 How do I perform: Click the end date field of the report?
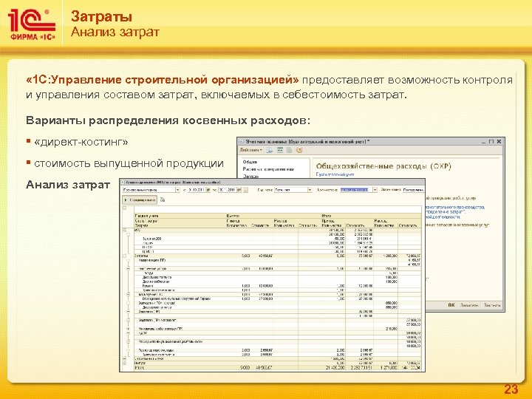(x=227, y=190)
